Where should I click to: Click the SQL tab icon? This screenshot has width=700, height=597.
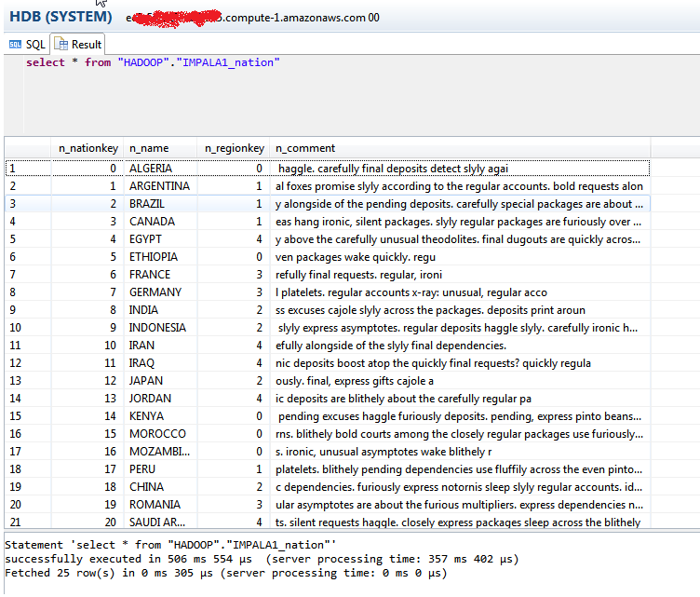click(x=15, y=45)
